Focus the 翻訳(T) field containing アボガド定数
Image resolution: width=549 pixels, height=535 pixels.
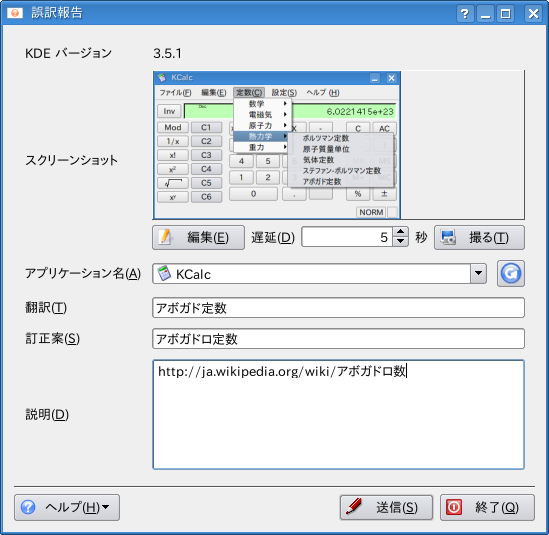click(338, 308)
